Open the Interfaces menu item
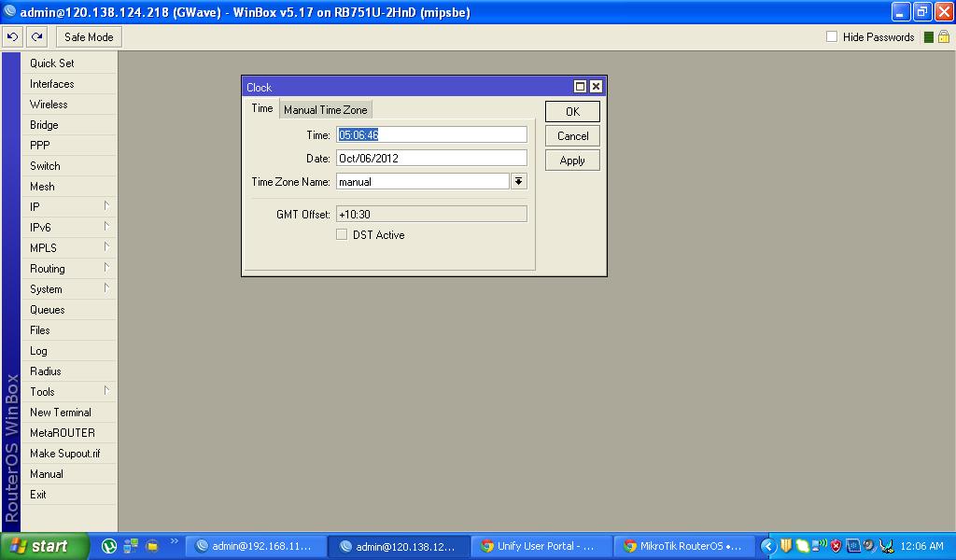Viewport: 956px width, 560px height. [68, 84]
